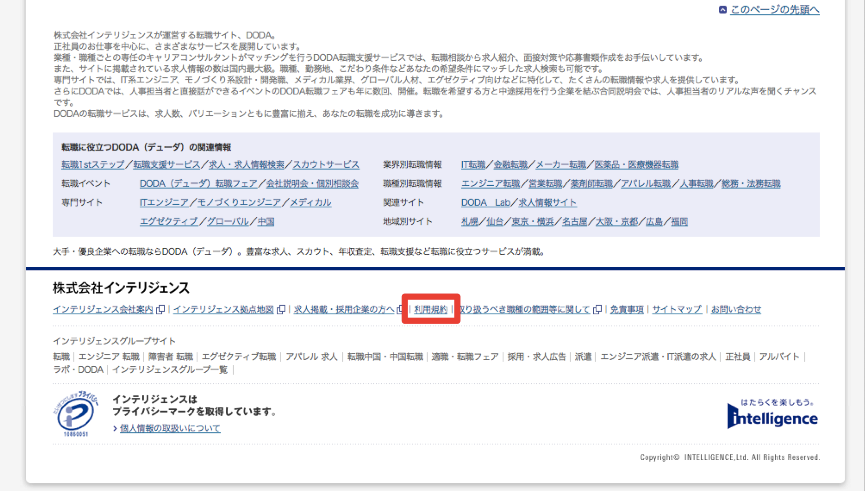Click the arrow before 個人情報の取扱いについて

coord(116,429)
